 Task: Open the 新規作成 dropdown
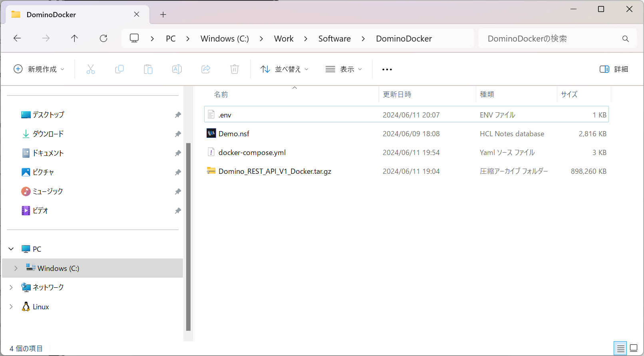click(39, 69)
